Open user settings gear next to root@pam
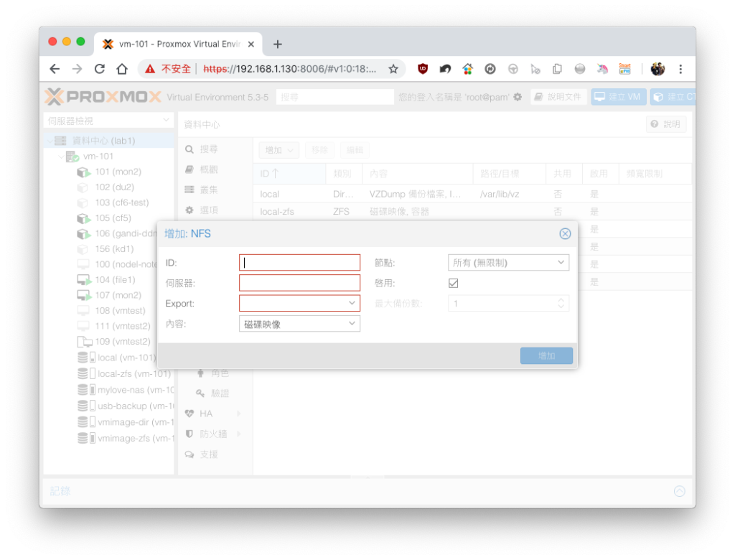Screen dimensions: 735x560 pyautogui.click(x=518, y=97)
